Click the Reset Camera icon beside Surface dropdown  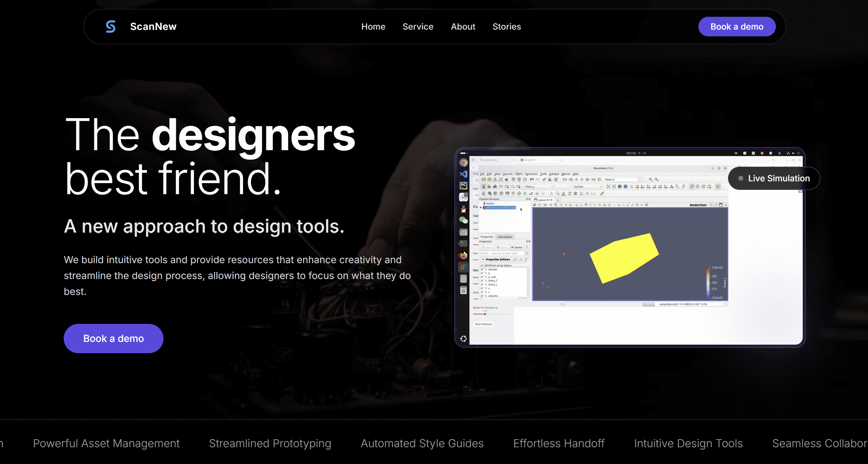[608, 187]
